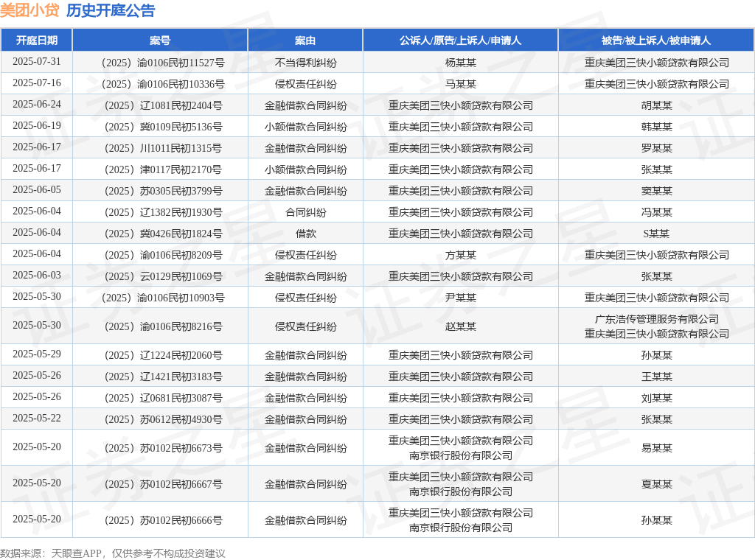This screenshot has height=560, width=755.
Task: Click case number 苏0102民初6666号
Action: coord(163,520)
